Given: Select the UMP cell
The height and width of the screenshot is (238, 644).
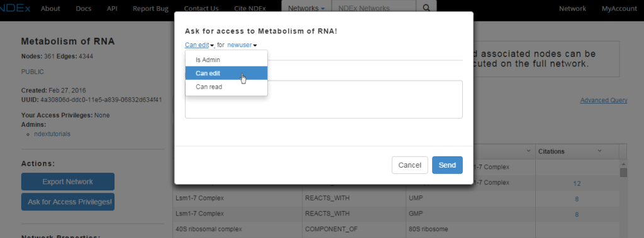Looking at the screenshot, I should point(470,198).
